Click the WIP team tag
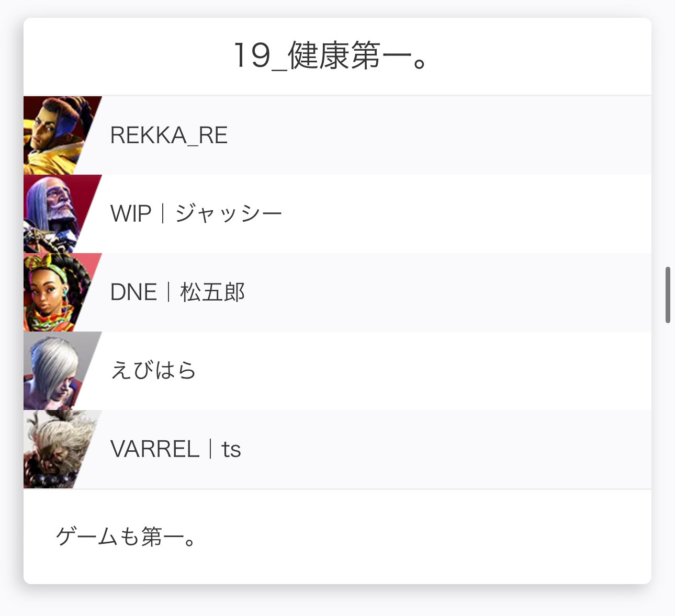The height and width of the screenshot is (616, 675). point(131,214)
